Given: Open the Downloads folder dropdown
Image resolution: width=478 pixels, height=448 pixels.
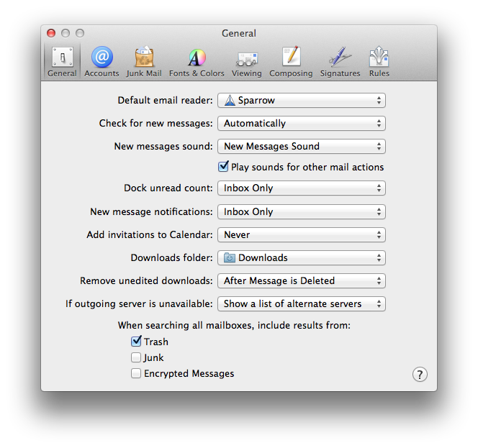Looking at the screenshot, I should [302, 258].
